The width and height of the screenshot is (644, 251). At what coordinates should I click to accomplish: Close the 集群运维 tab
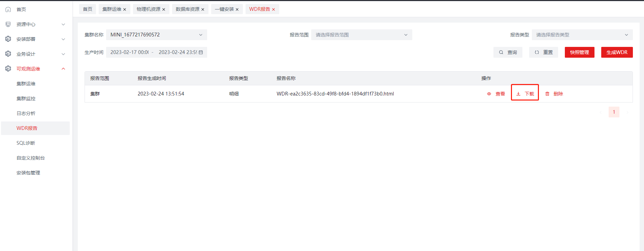pyautogui.click(x=125, y=9)
